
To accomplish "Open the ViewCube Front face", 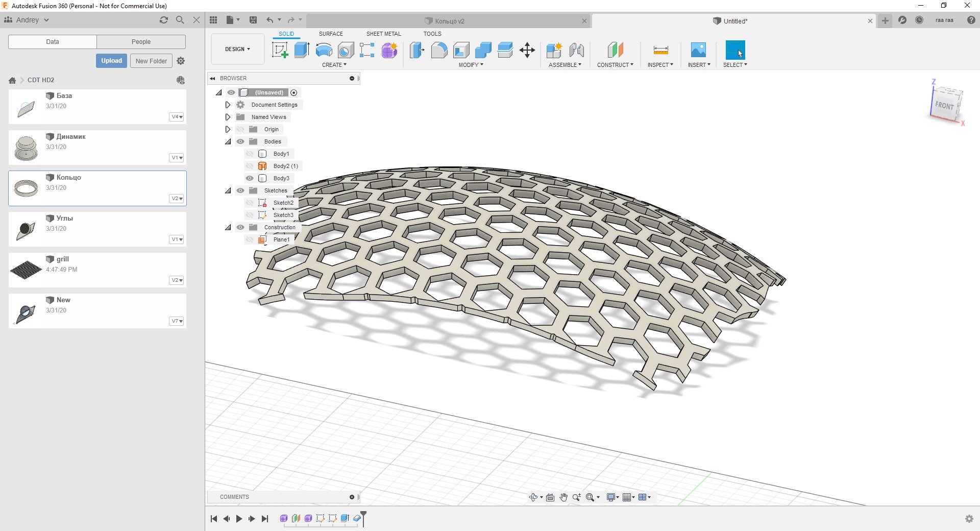I will 944,106.
